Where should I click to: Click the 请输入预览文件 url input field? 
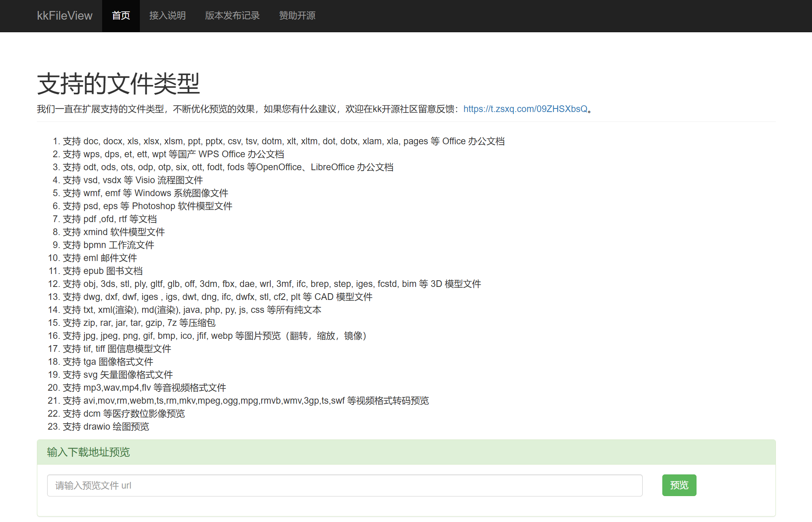click(345, 485)
